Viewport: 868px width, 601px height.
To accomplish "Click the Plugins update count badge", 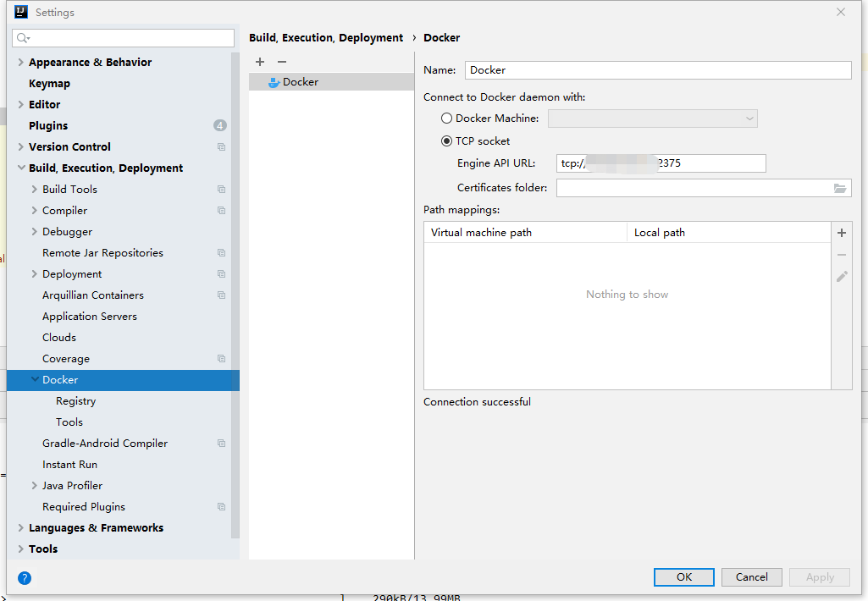I will coord(220,125).
